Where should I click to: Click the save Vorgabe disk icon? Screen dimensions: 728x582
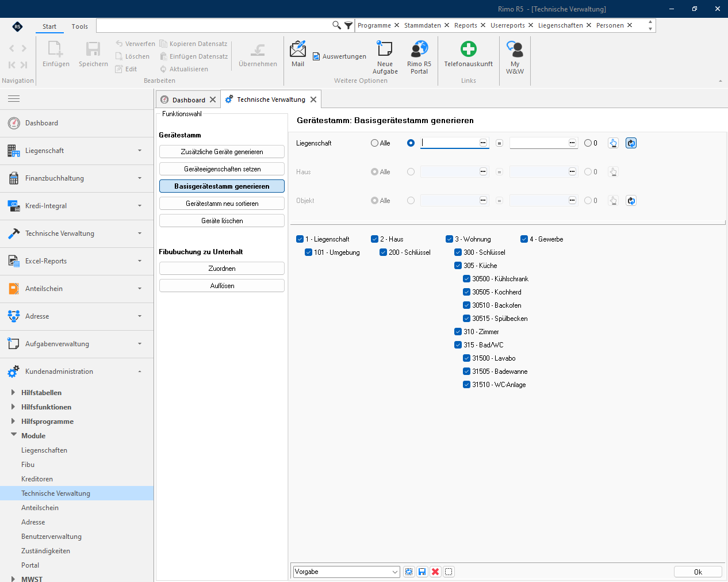point(422,572)
